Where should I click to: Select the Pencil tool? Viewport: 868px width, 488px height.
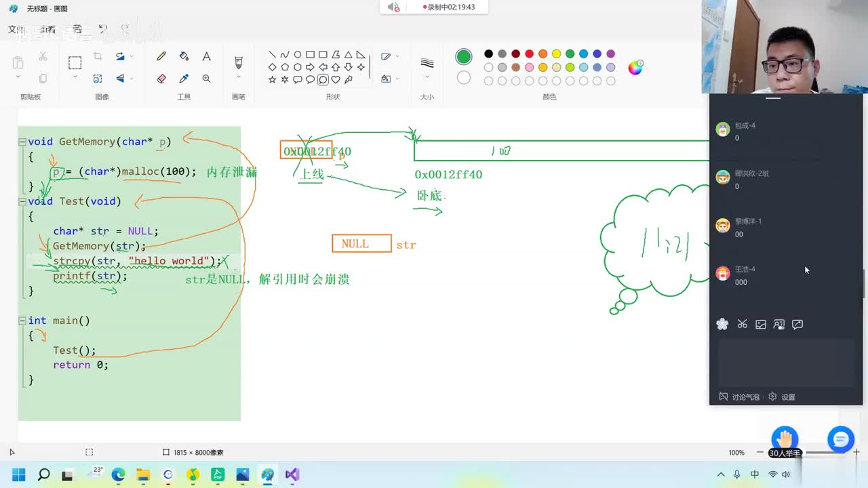click(x=161, y=57)
